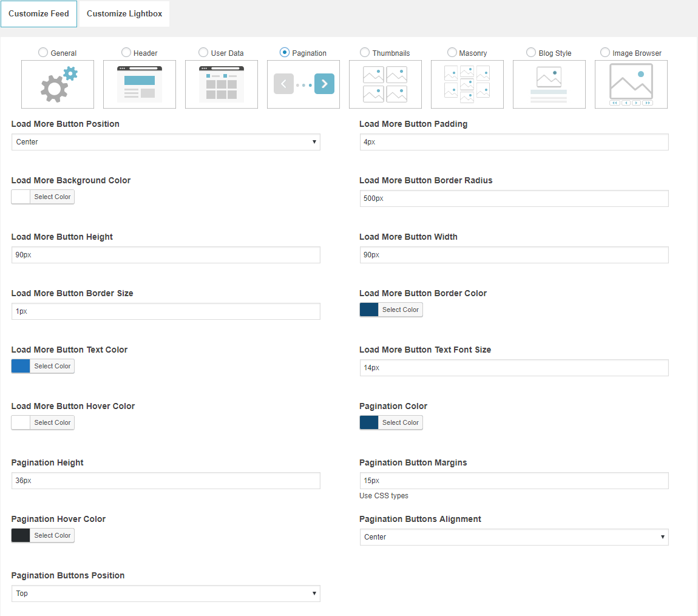Click the General gear settings icon
Image resolution: width=698 pixels, height=616 pixels.
[58, 84]
